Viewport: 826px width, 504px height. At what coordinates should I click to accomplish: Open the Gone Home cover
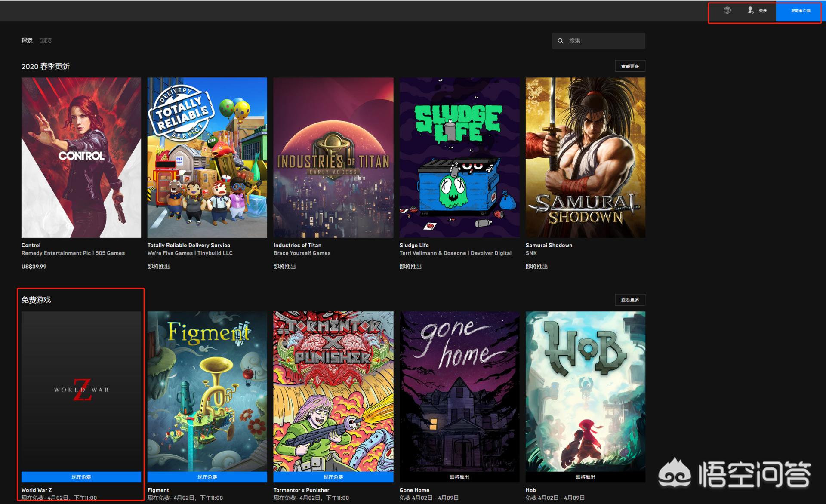tap(459, 391)
